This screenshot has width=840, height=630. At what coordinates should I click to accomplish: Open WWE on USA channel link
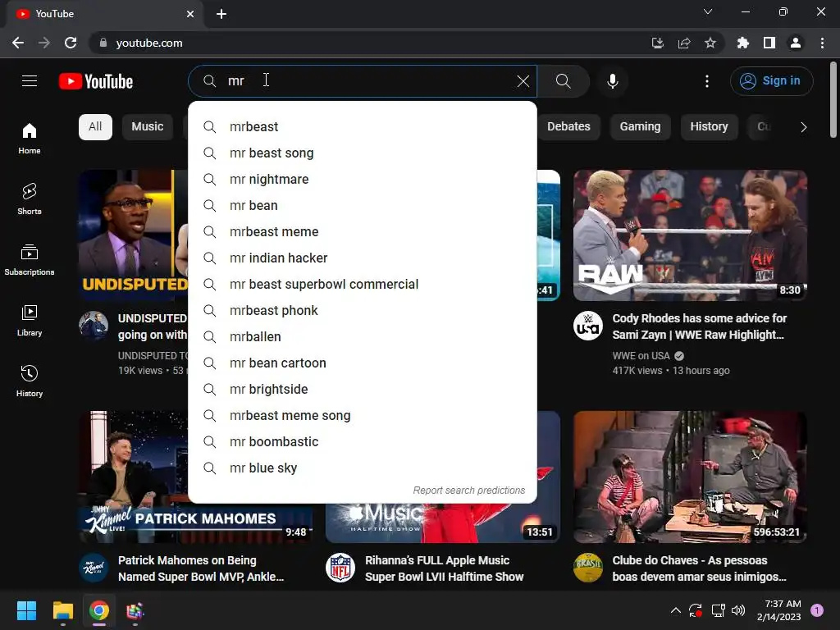pos(641,356)
